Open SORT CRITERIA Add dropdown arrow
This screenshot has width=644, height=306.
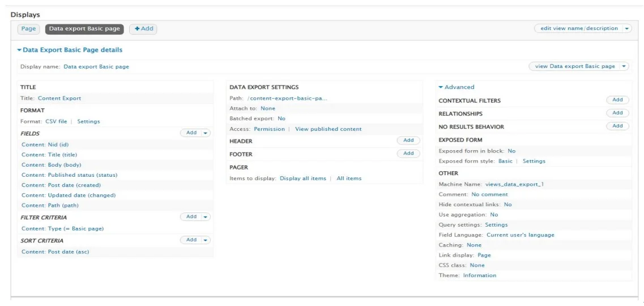pos(206,240)
